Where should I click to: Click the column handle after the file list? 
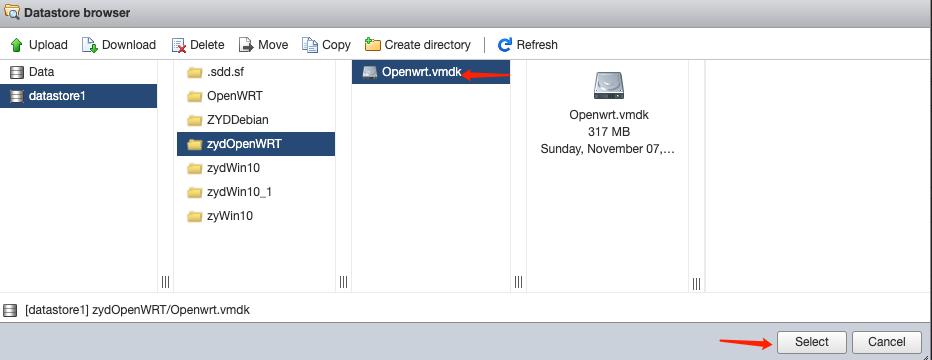[x=518, y=282]
